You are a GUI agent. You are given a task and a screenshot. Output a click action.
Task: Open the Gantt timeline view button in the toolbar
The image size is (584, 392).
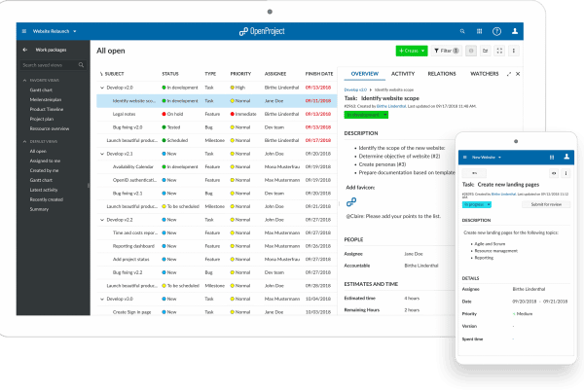[x=486, y=51]
